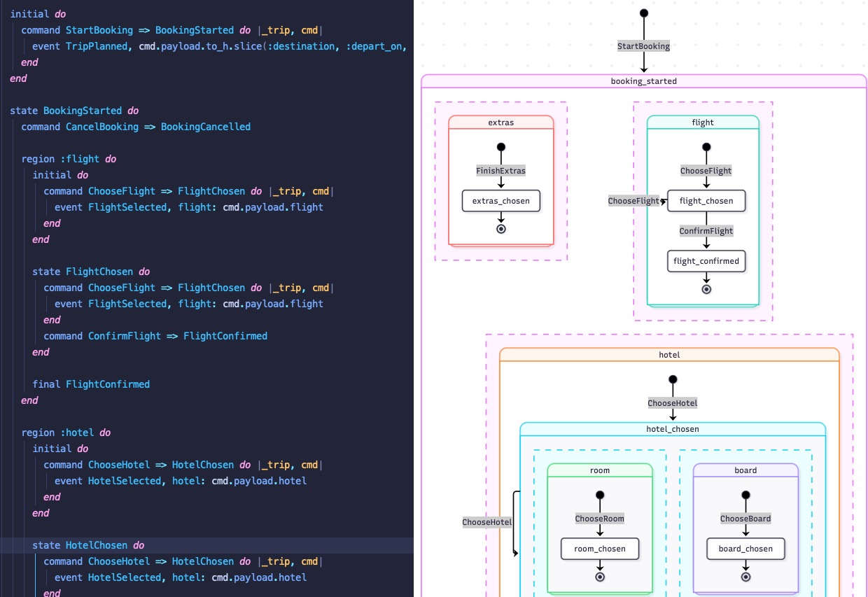Click the 'final FlightConfirmed' code line
The width and height of the screenshot is (868, 597).
point(91,384)
